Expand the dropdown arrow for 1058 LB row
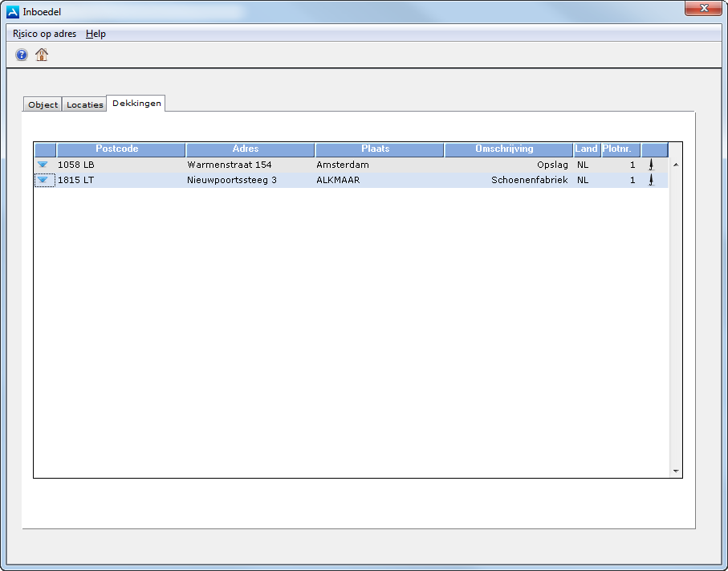 coord(43,165)
